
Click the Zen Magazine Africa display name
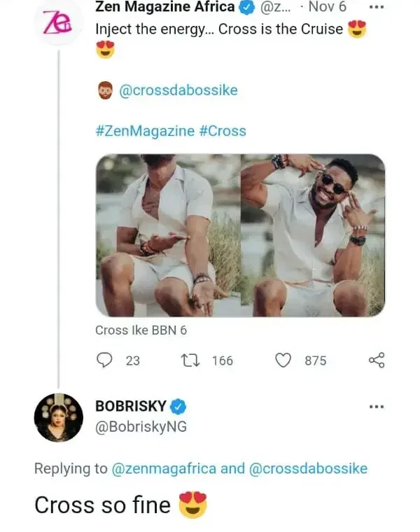[165, 8]
